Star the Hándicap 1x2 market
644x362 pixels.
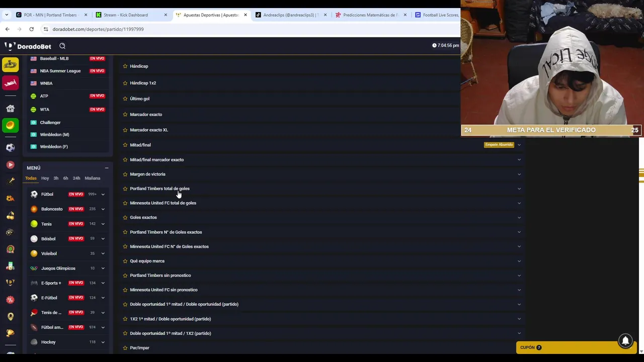point(125,83)
